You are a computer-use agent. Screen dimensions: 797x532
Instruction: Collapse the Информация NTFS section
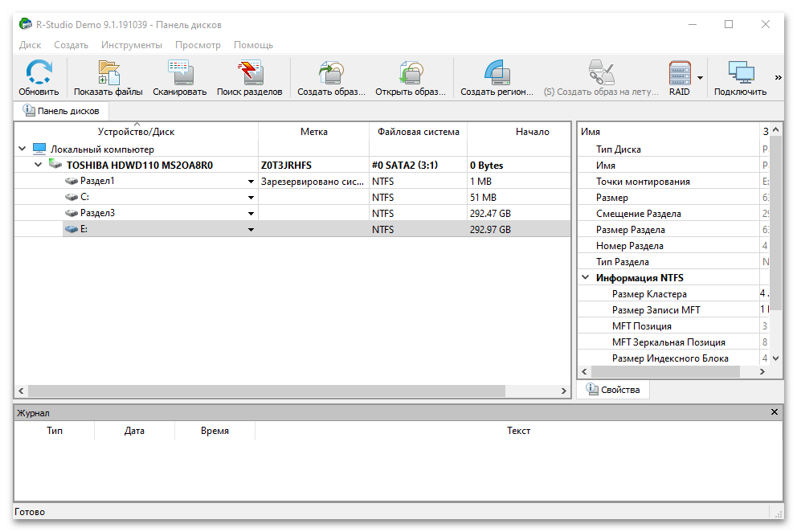(x=585, y=278)
